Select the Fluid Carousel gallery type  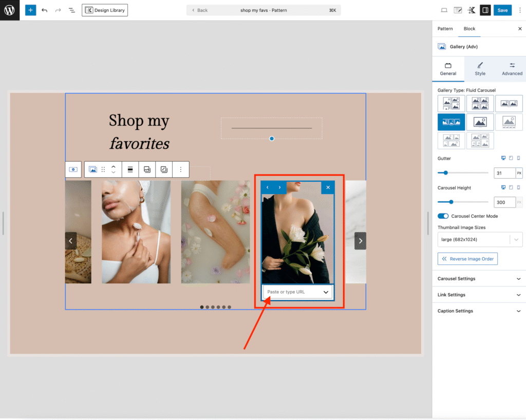451,122
